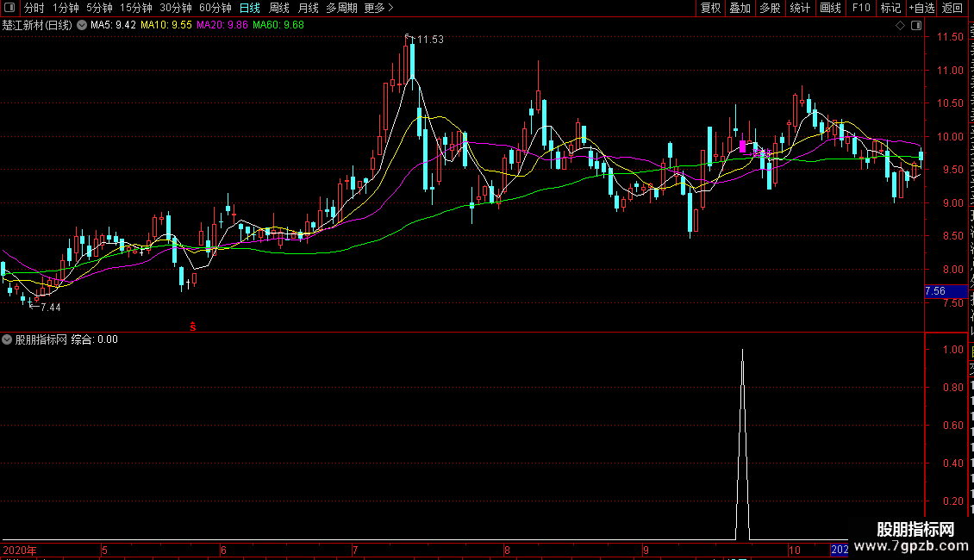Select the 5分钟 period tab

tap(99, 8)
